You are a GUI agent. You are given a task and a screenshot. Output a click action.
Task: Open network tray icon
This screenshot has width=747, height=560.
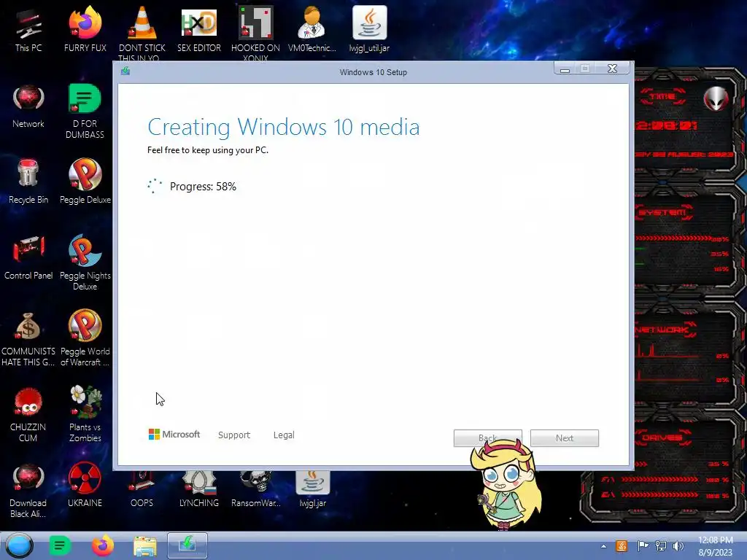pos(661,545)
